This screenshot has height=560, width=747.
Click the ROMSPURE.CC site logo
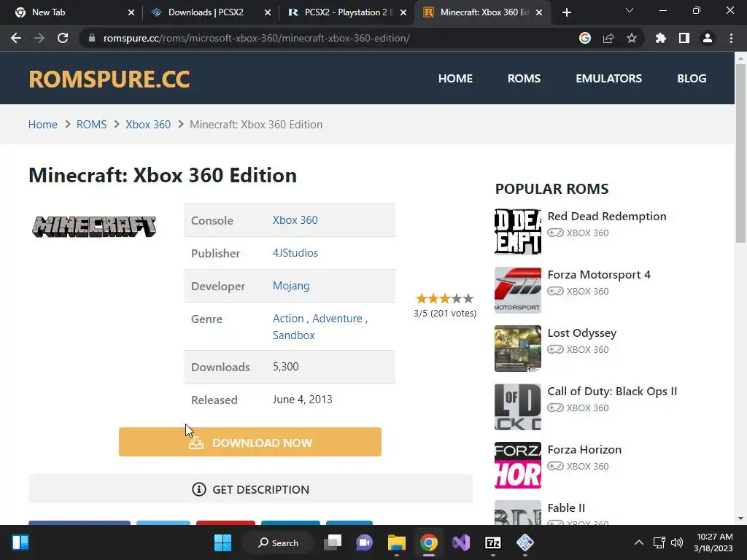pos(109,79)
